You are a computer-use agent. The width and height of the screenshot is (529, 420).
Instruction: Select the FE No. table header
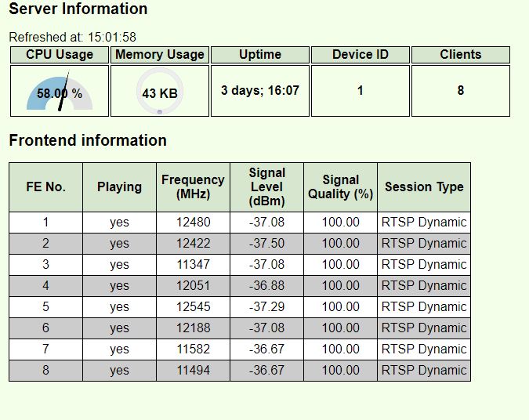[46, 187]
